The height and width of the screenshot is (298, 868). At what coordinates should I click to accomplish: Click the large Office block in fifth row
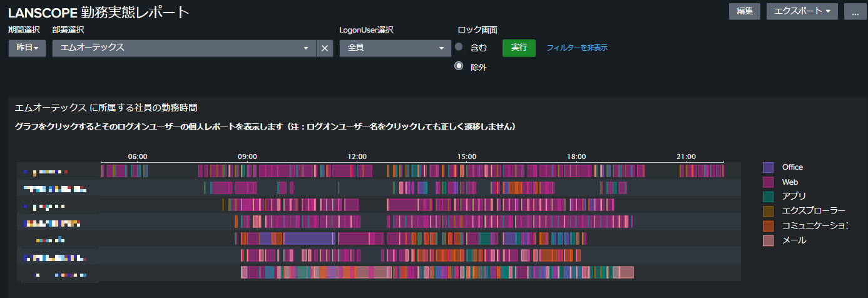tap(308, 239)
